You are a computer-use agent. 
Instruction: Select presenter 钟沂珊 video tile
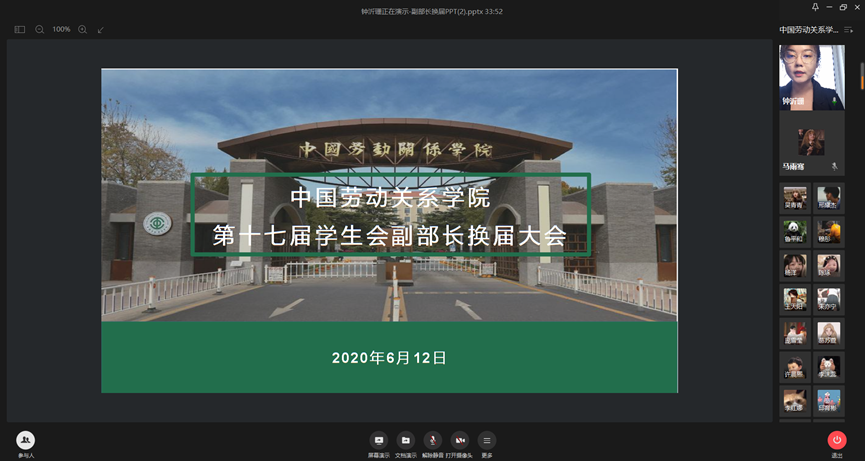(811, 78)
